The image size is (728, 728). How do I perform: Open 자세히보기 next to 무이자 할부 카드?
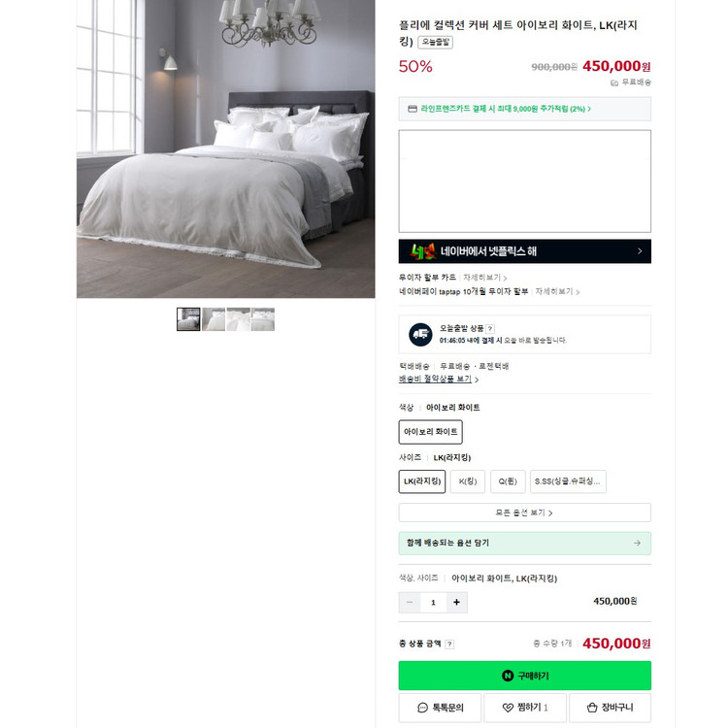click(484, 278)
